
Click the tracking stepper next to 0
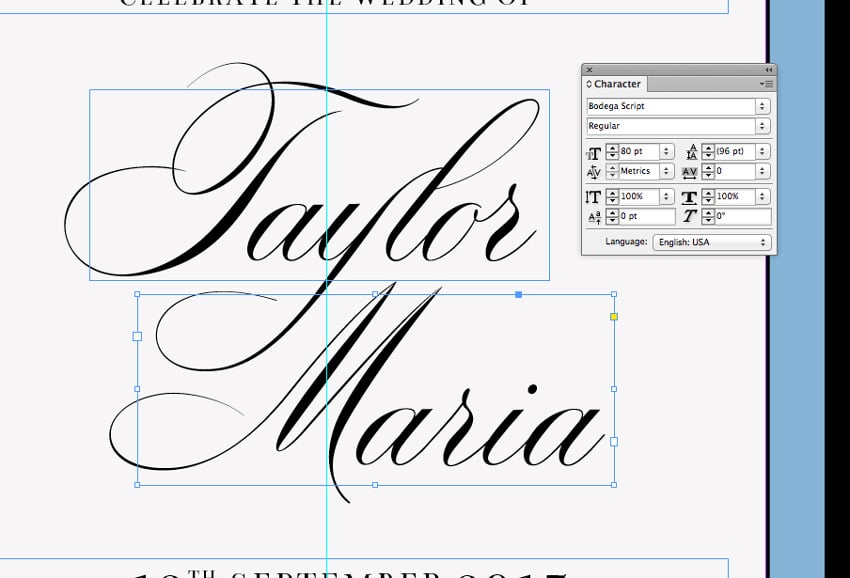(x=708, y=172)
